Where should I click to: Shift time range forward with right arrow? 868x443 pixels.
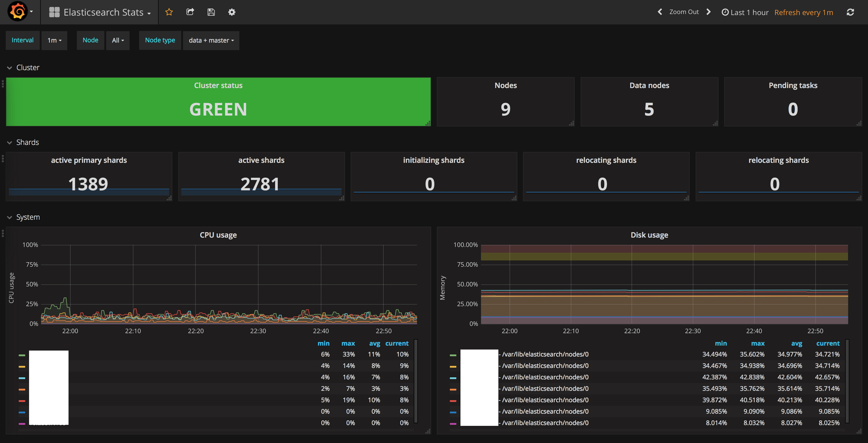click(x=708, y=12)
